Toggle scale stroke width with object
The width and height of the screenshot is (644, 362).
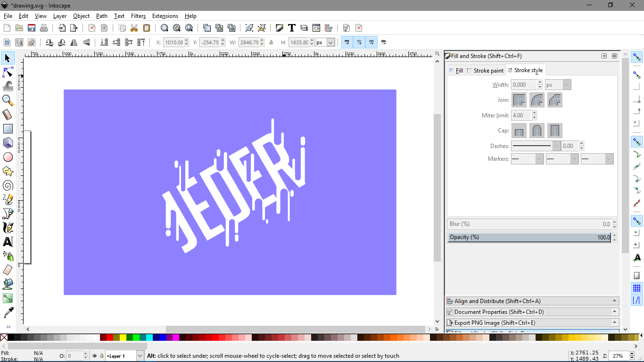click(x=347, y=42)
